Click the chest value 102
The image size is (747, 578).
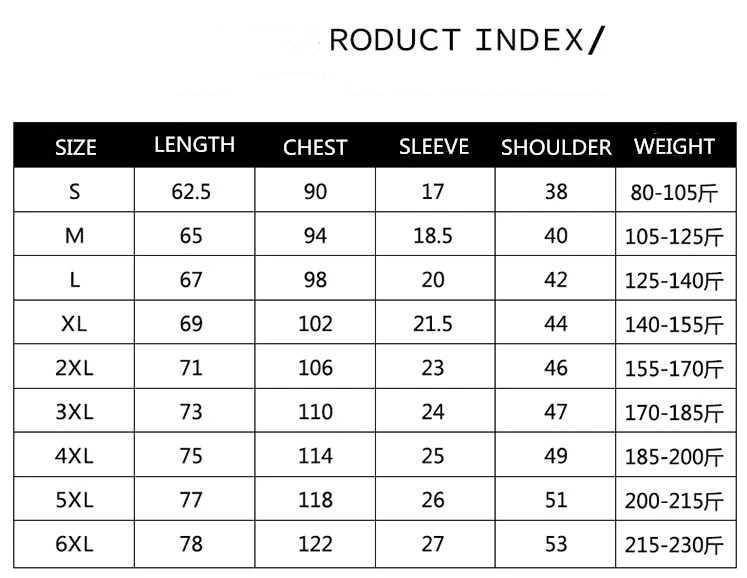click(315, 324)
